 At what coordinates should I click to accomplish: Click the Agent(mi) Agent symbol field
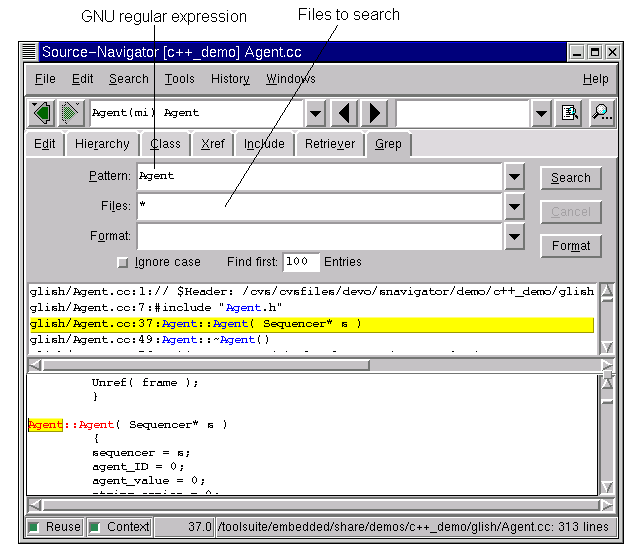click(x=196, y=113)
